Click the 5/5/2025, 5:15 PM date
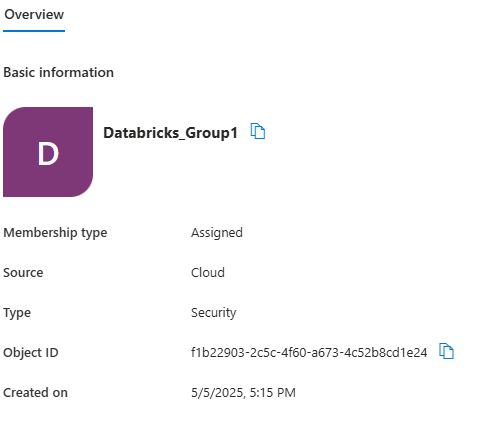 (x=243, y=393)
